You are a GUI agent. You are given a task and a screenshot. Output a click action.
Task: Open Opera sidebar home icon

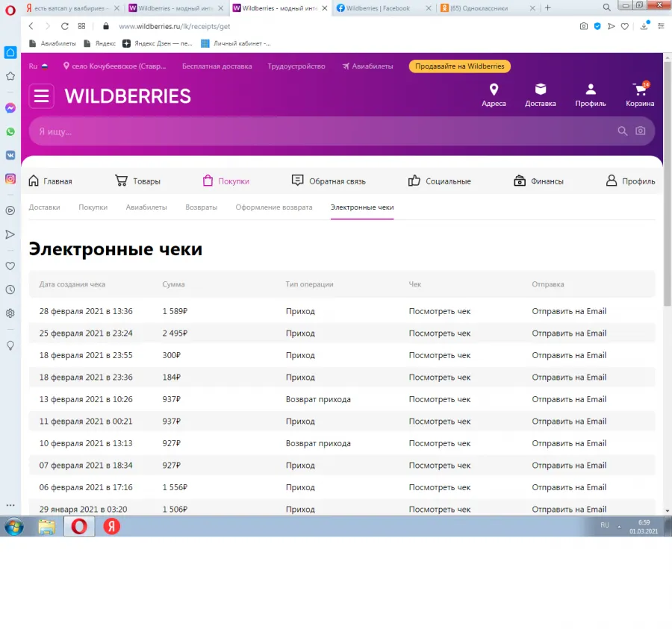10,53
